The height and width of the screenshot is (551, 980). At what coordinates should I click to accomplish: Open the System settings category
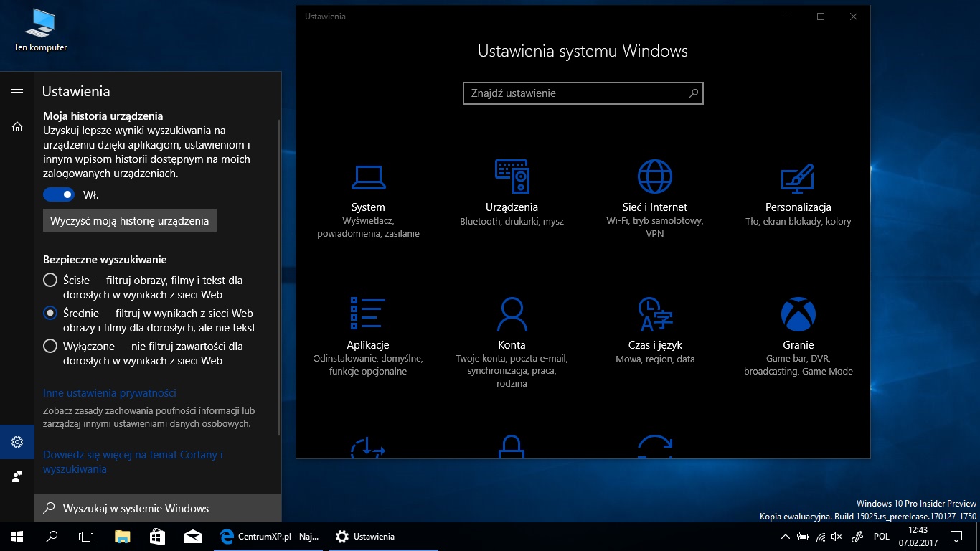tap(368, 199)
